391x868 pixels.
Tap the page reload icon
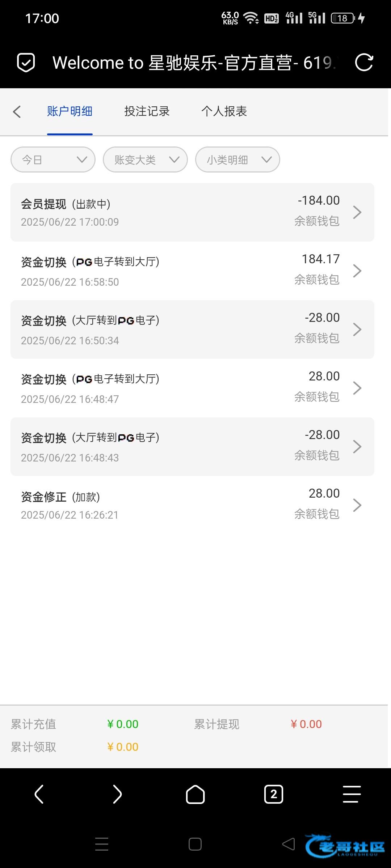(364, 63)
